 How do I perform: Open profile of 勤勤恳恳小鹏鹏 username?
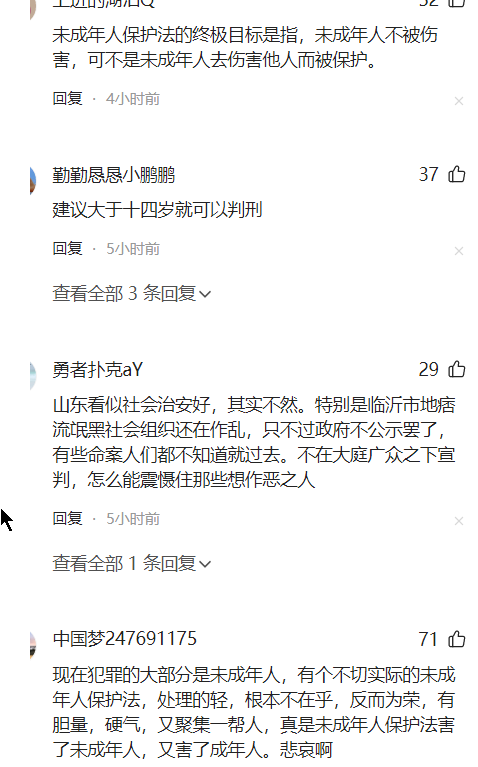[x=114, y=175]
